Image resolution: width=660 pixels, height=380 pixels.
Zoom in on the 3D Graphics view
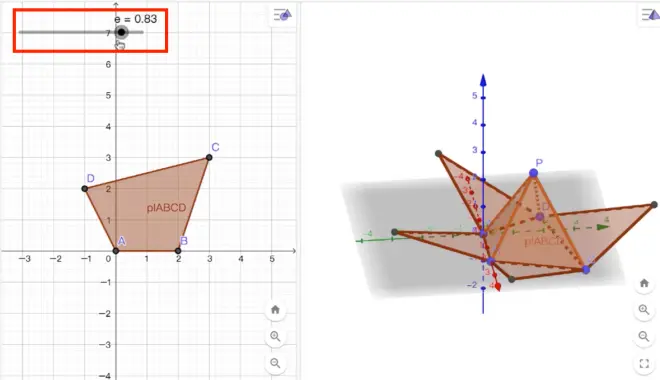coord(644,310)
